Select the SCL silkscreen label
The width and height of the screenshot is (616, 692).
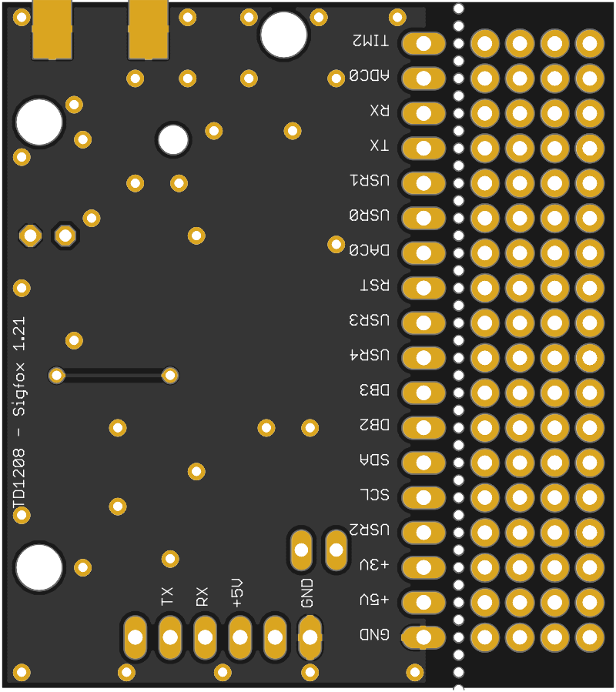[x=374, y=494]
